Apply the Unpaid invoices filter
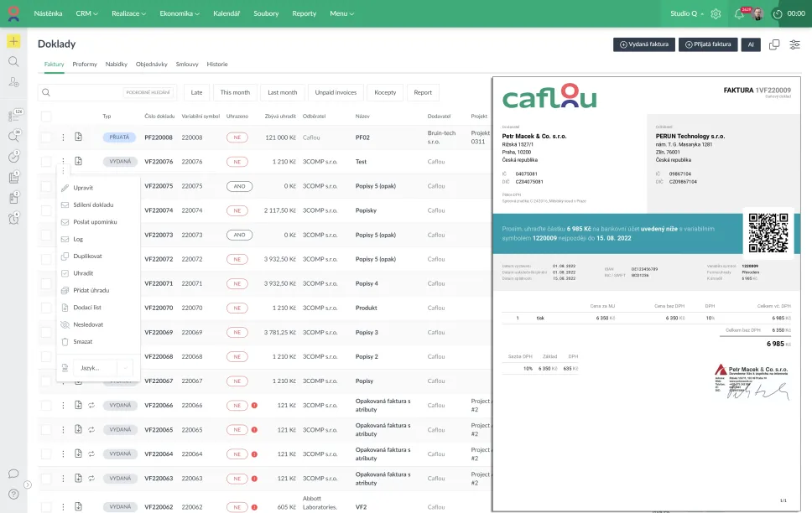The image size is (812, 513). pos(335,92)
